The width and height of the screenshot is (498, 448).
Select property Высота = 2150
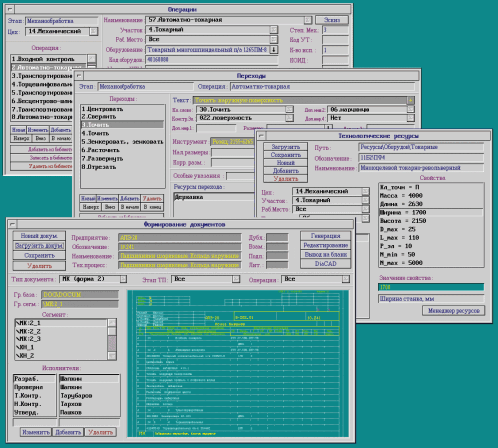click(431, 221)
